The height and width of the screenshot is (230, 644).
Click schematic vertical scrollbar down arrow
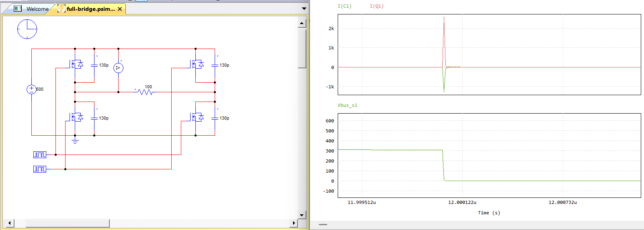tap(302, 215)
